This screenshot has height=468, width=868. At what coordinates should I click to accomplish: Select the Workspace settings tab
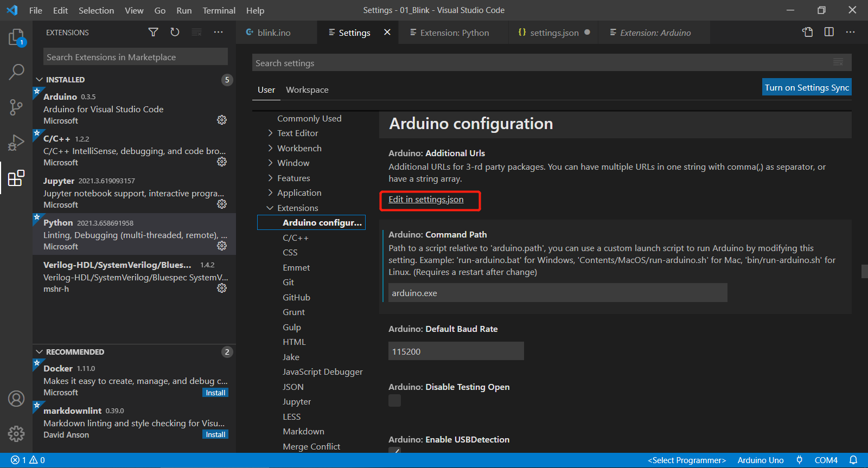307,90
